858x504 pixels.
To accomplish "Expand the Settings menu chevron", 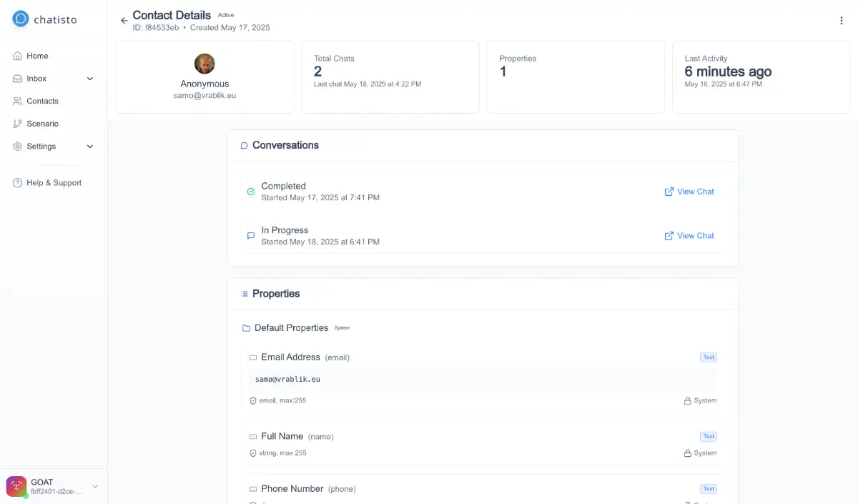I will [x=90, y=147].
